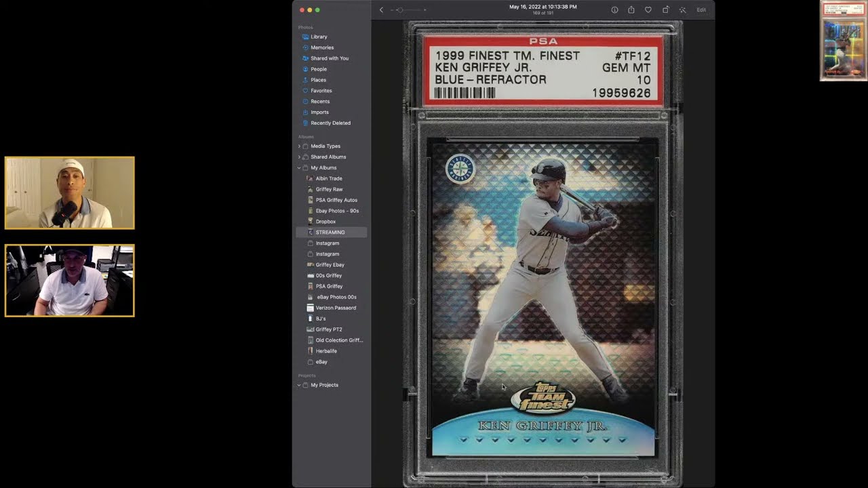This screenshot has width=868, height=488.
Task: Click the top-right slabbed card thumbnail
Action: [x=843, y=41]
